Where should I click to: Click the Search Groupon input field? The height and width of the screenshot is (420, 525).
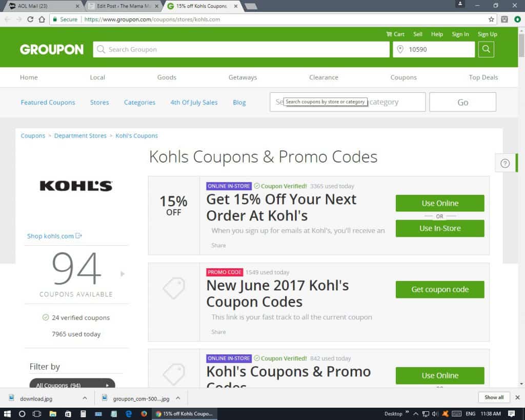click(241, 50)
